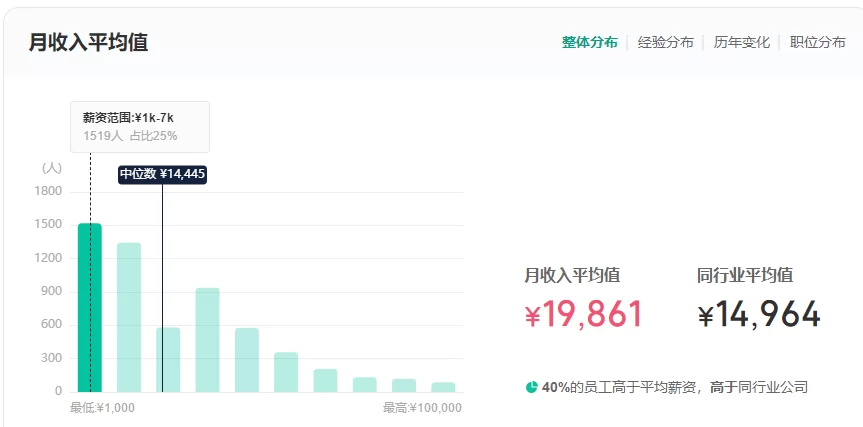Click the seventh bar in the histogram
This screenshot has height=427, width=863.
325,381
